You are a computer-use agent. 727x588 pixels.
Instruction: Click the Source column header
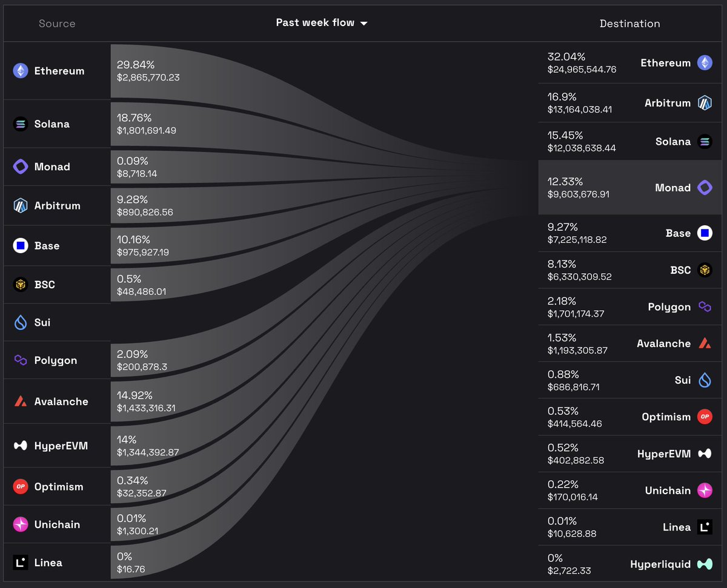click(x=57, y=24)
